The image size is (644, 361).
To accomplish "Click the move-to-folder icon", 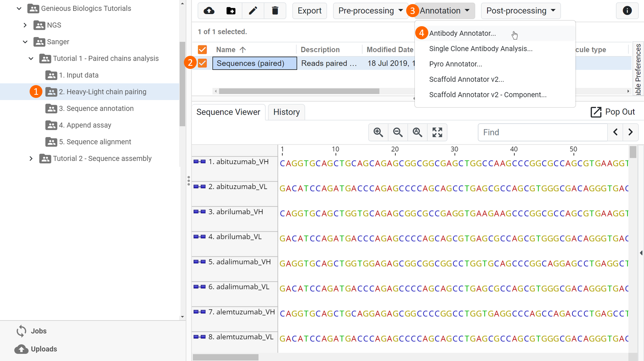I will coord(231,11).
